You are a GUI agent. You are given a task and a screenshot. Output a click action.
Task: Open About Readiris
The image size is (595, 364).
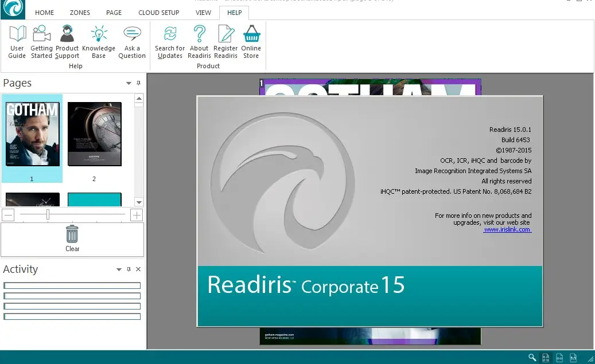pyautogui.click(x=199, y=42)
